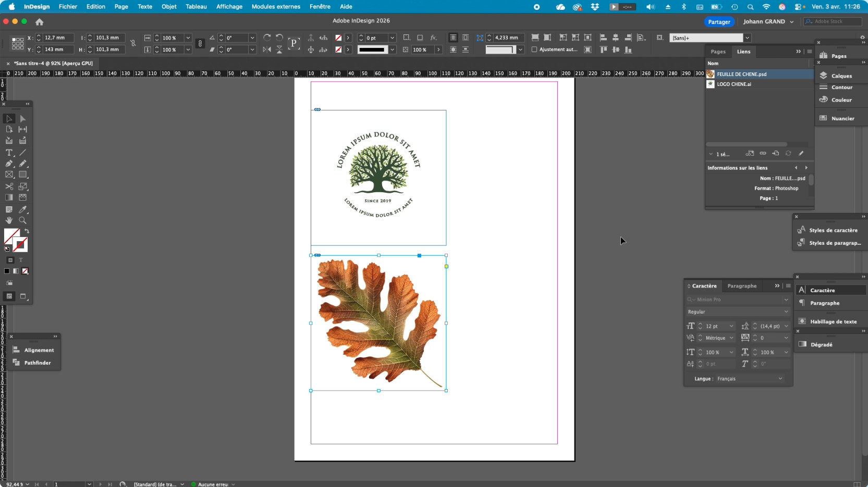Rotate 90° clockwise using control bar icon

(267, 38)
